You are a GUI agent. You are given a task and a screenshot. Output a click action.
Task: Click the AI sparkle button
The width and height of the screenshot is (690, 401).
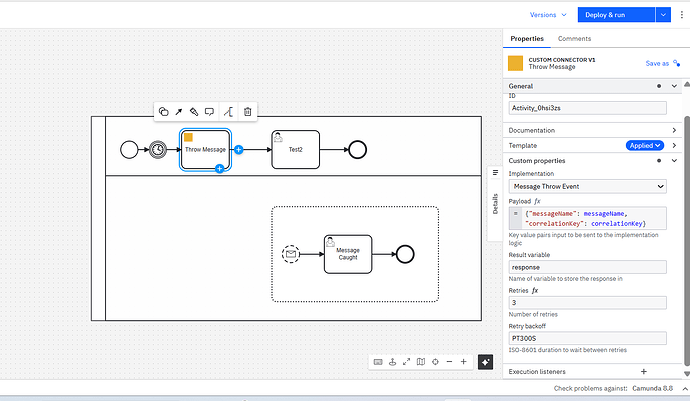485,362
